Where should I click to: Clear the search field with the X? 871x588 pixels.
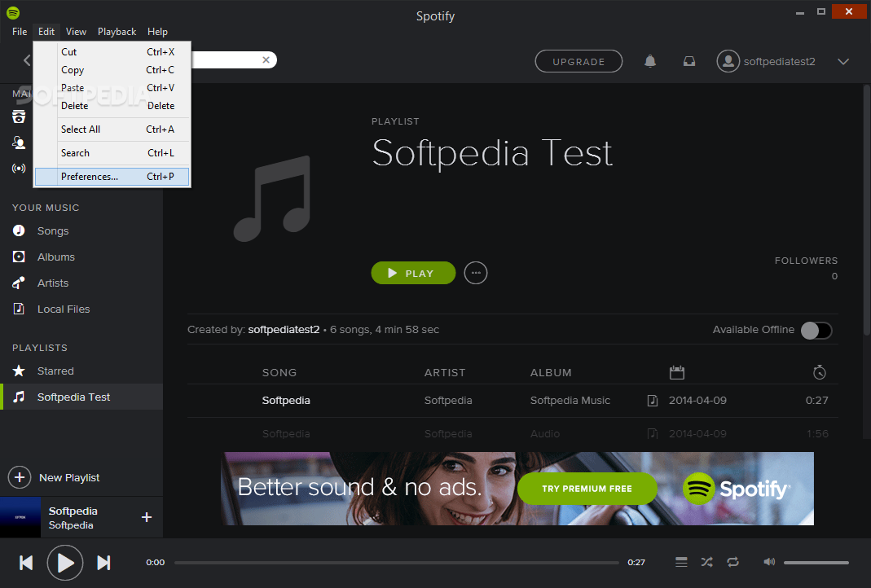click(x=266, y=60)
